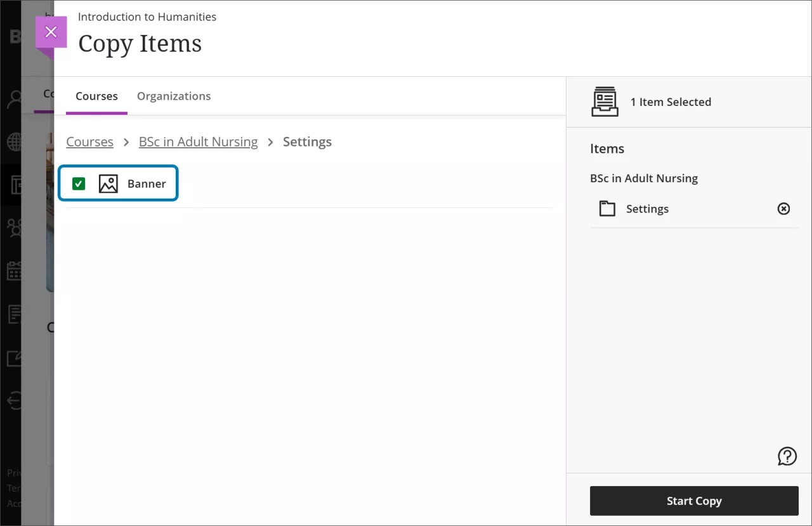Image resolution: width=812 pixels, height=526 pixels.
Task: Click the Sign Out arrow icon in the sidebar
Action: [x=14, y=400]
